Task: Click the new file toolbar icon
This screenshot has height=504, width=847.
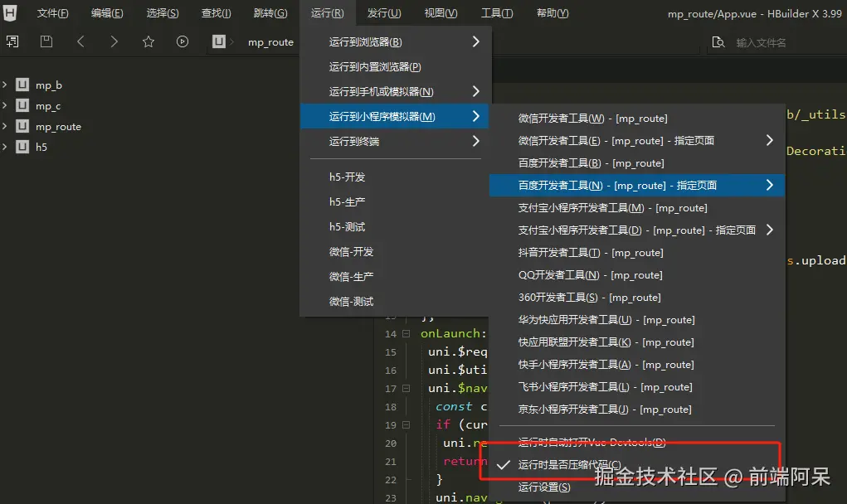Action: point(12,41)
